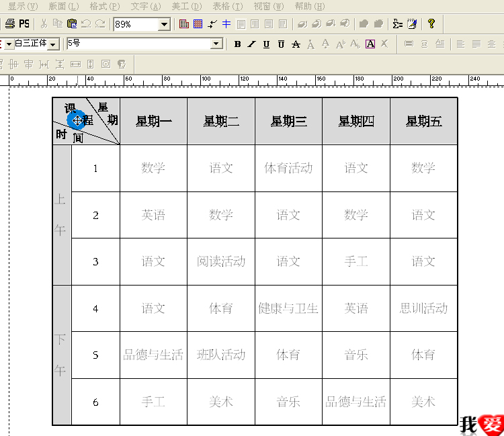Screen dimensions: 504x436
Task: Open the small dropdown left of 白三正体
Action: pyautogui.click(x=9, y=44)
